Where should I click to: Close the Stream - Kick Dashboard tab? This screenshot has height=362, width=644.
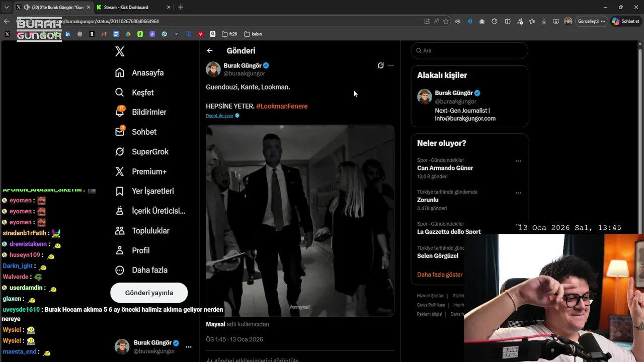tap(169, 7)
